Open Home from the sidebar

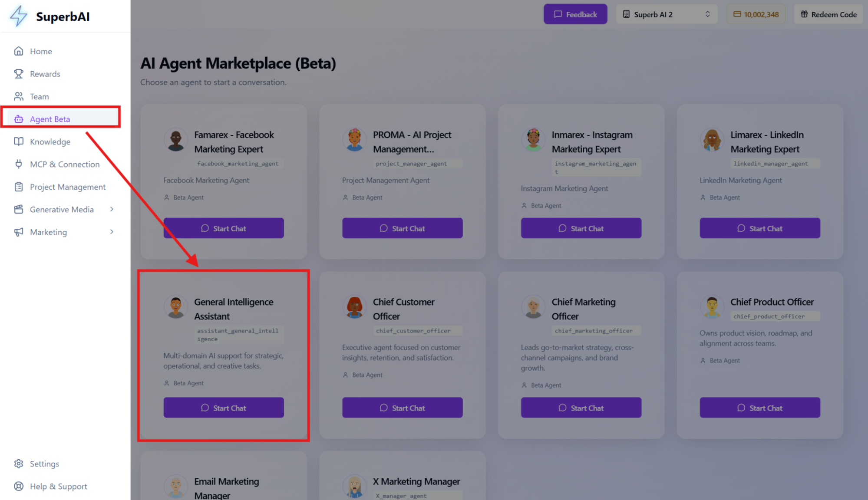pos(40,51)
